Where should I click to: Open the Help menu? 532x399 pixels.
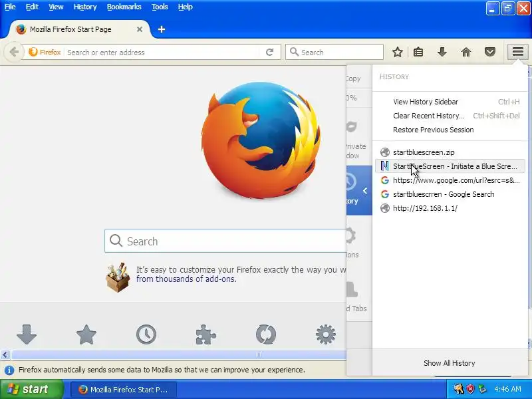pos(186,7)
